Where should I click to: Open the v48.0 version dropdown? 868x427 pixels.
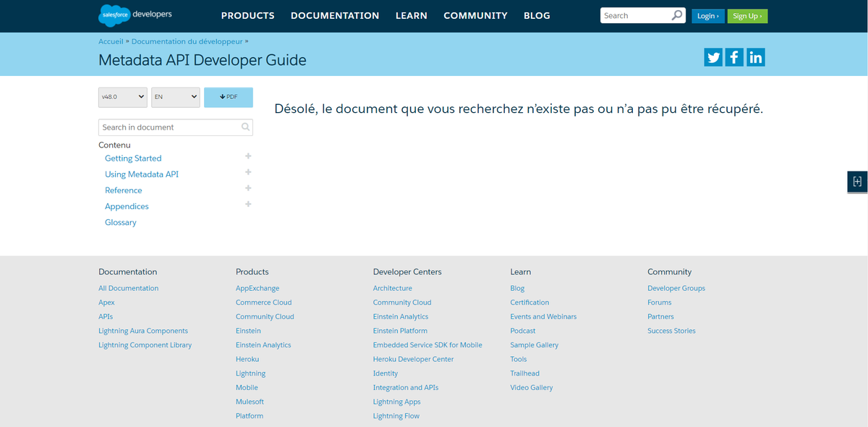click(x=123, y=97)
